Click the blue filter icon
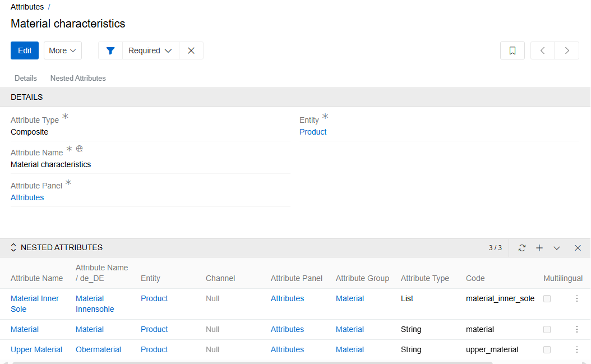Image resolution: width=591 pixels, height=364 pixels. coord(110,50)
